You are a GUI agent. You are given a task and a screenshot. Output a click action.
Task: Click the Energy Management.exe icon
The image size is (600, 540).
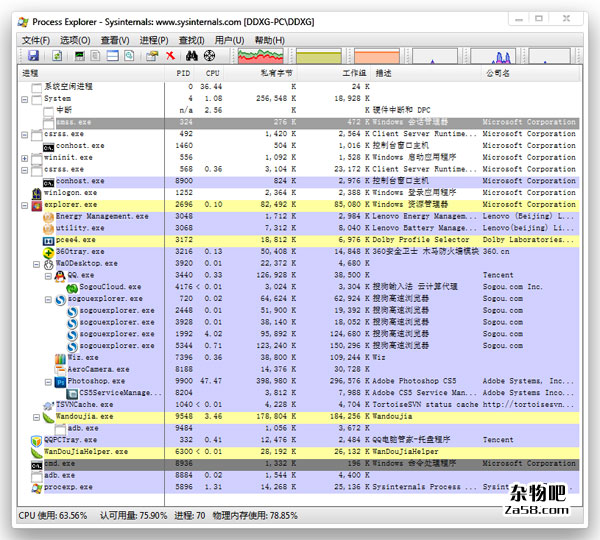[48, 217]
